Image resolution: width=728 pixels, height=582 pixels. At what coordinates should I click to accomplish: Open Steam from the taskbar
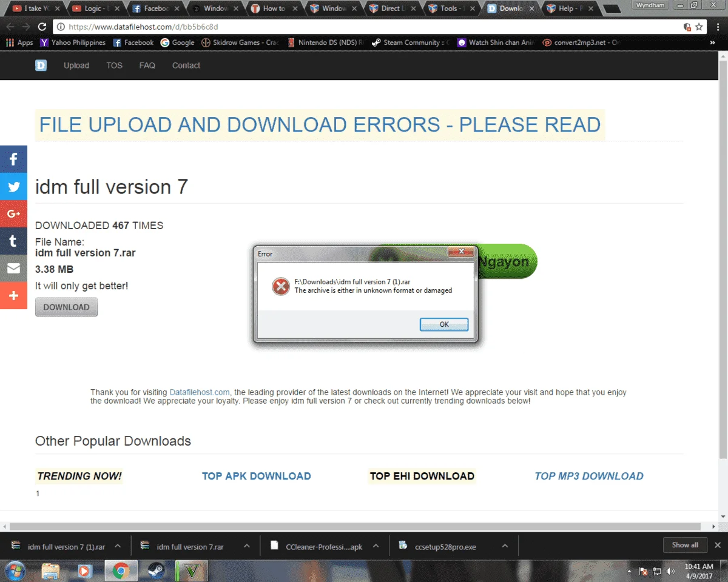click(x=155, y=570)
